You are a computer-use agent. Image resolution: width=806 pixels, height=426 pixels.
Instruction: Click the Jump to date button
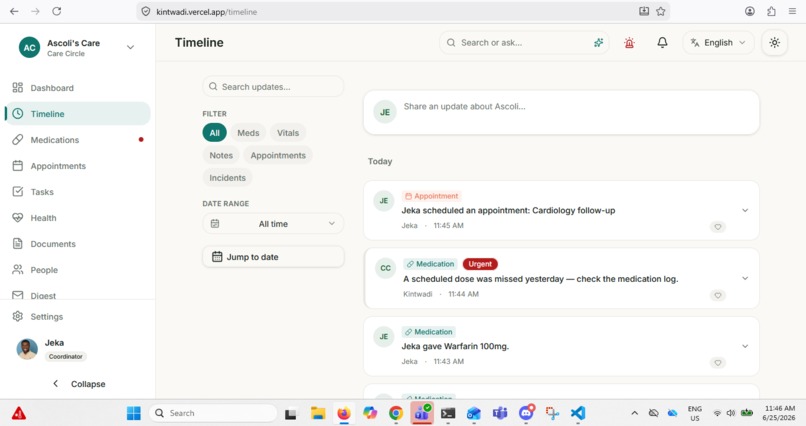click(273, 257)
